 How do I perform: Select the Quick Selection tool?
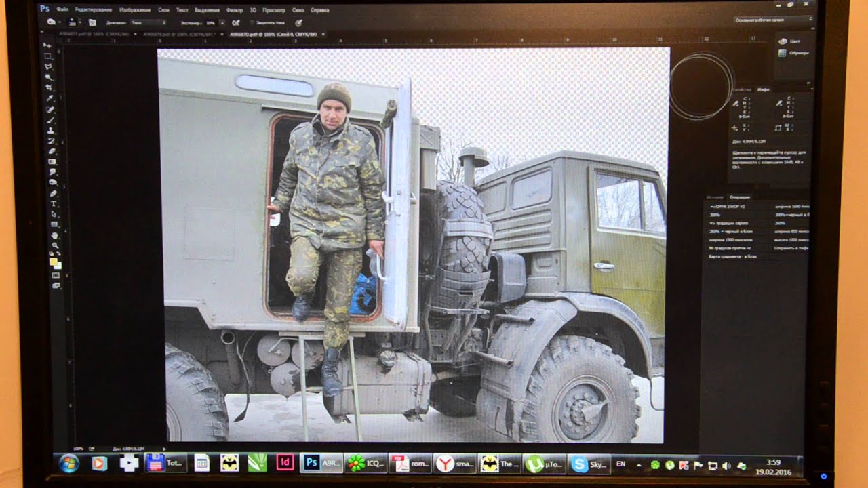[x=49, y=77]
